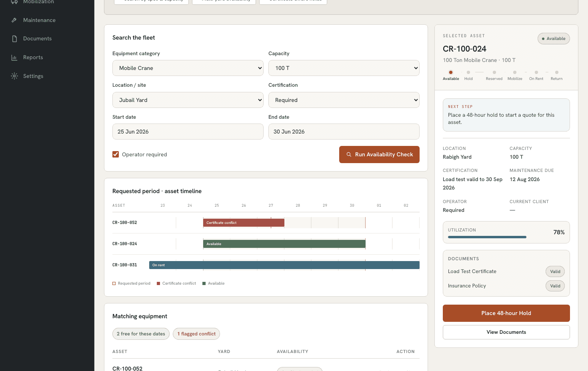Select the Reserved stage dot in tracker
This screenshot has height=371, width=588.
tap(494, 72)
